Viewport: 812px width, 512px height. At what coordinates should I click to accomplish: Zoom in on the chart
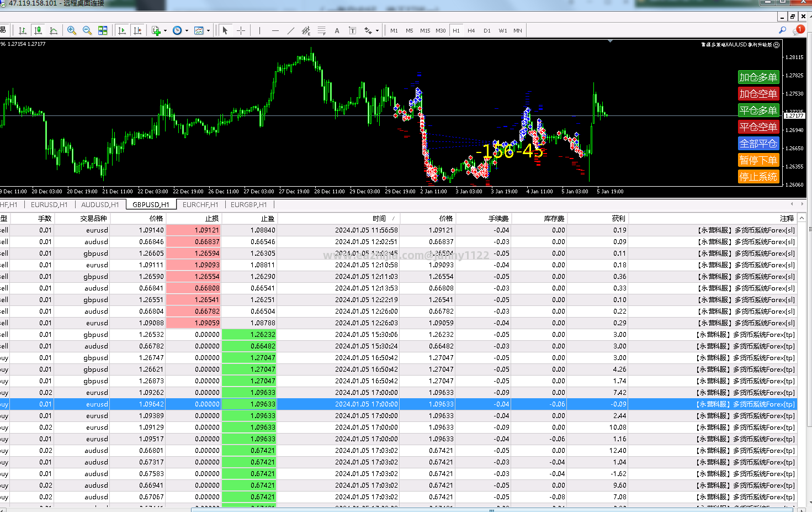tap(72, 31)
